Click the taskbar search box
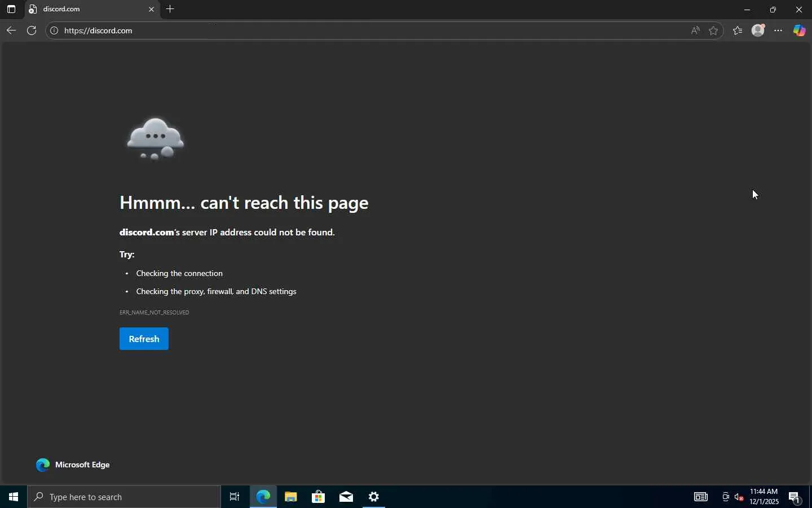Screen dimensions: 812x508 coord(124,497)
